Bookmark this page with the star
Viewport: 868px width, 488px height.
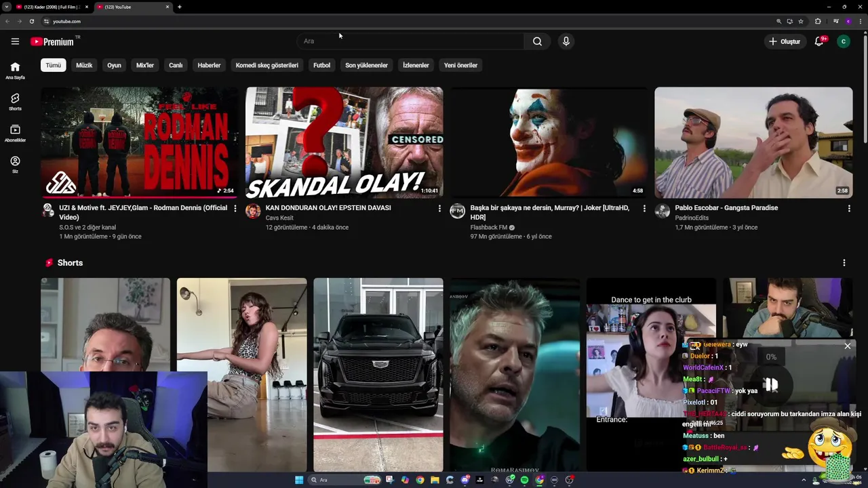pyautogui.click(x=801, y=21)
